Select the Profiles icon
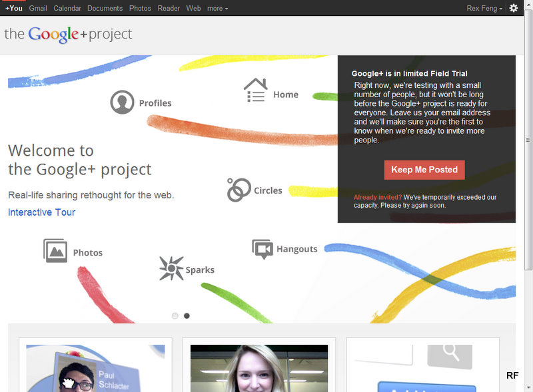The image size is (533, 392). 121,100
